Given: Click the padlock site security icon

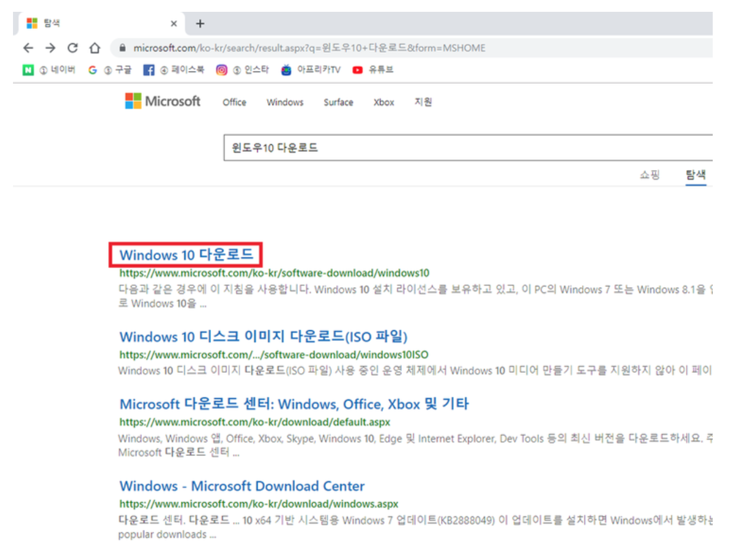Looking at the screenshot, I should (124, 48).
